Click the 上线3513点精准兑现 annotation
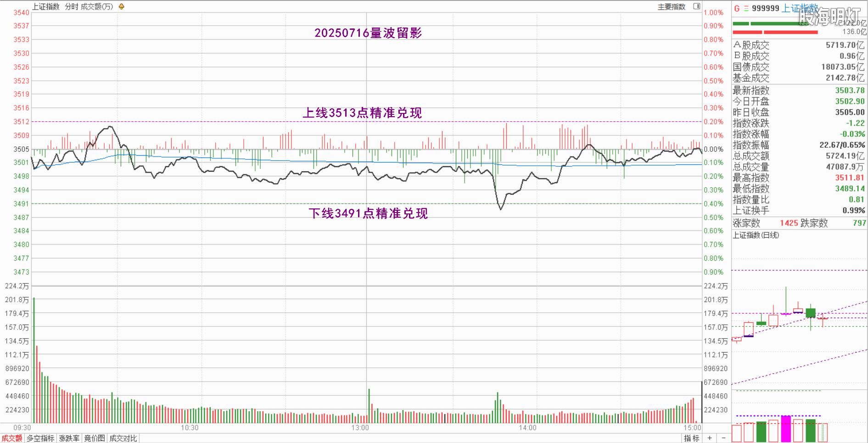 point(362,112)
